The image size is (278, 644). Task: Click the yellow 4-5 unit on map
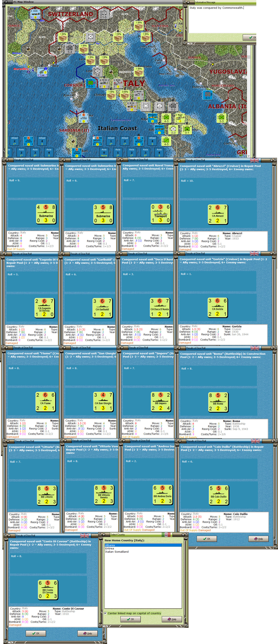[x=166, y=141]
